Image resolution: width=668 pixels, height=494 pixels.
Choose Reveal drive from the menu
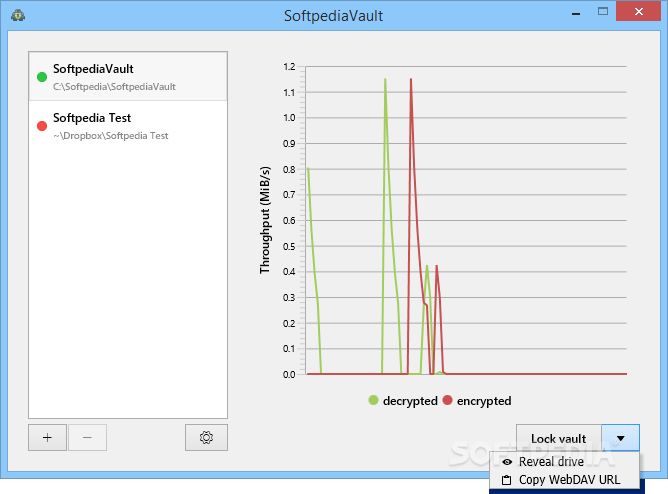pos(564,462)
